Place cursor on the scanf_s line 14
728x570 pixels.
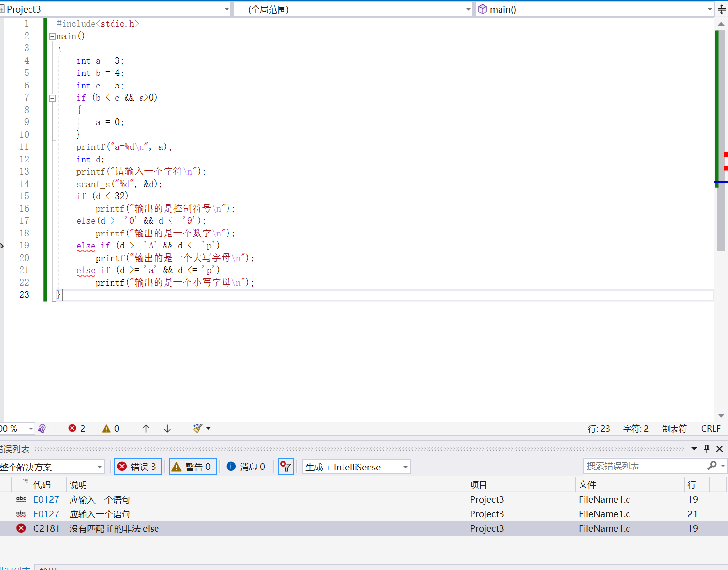119,184
